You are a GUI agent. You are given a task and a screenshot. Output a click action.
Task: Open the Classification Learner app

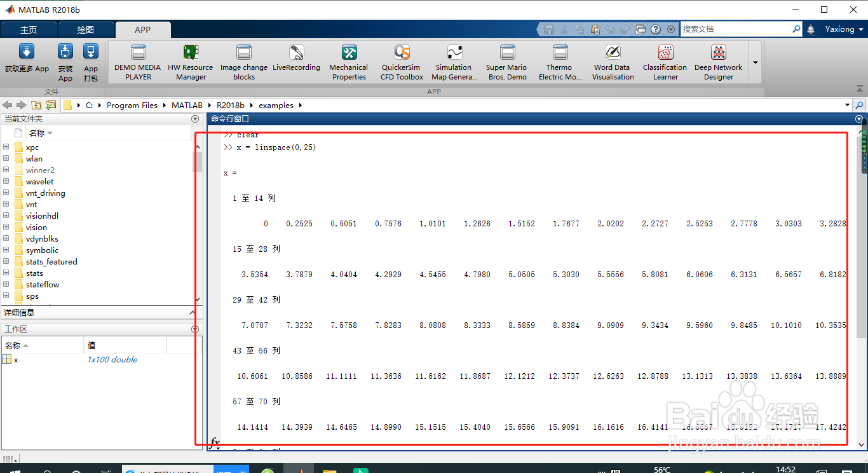click(x=665, y=62)
